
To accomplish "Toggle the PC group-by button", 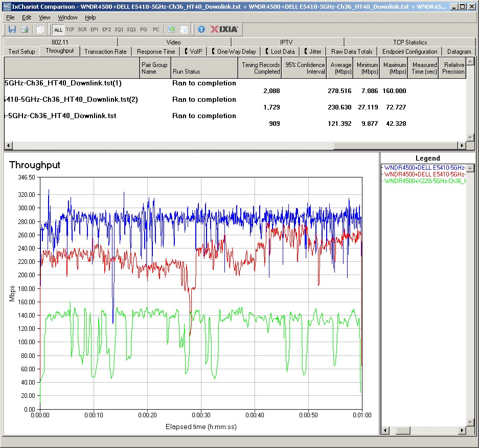I will 156,30.
